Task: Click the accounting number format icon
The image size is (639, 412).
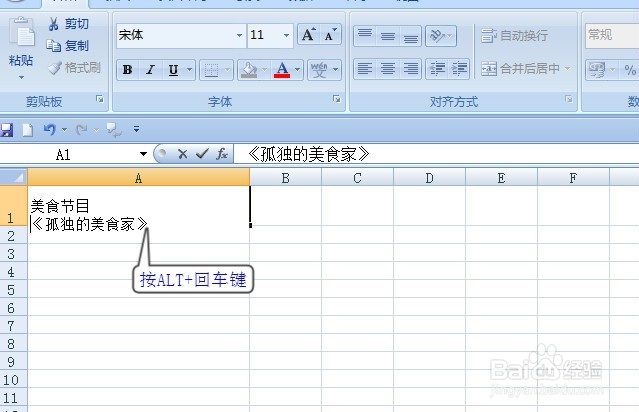Action: [x=597, y=70]
